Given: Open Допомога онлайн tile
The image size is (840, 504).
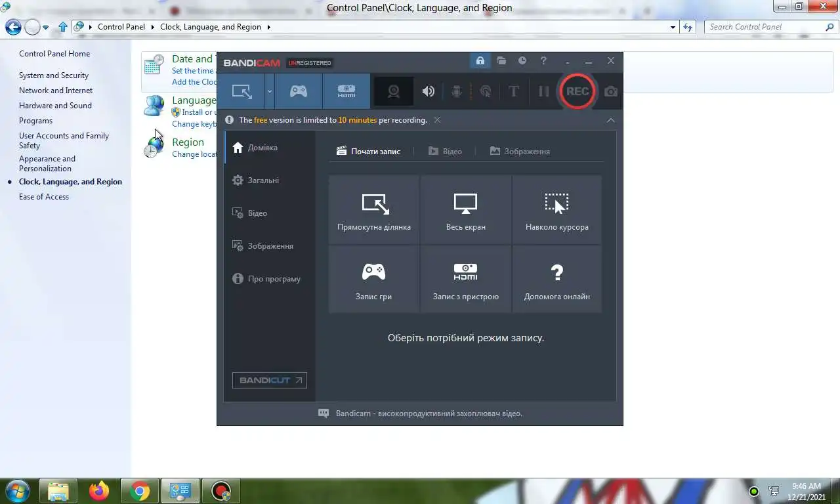Looking at the screenshot, I should (x=557, y=280).
